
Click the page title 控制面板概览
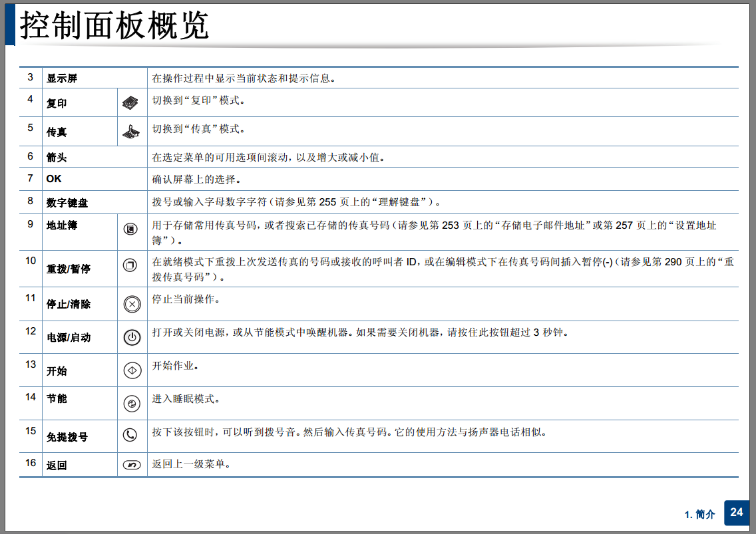click(x=114, y=25)
